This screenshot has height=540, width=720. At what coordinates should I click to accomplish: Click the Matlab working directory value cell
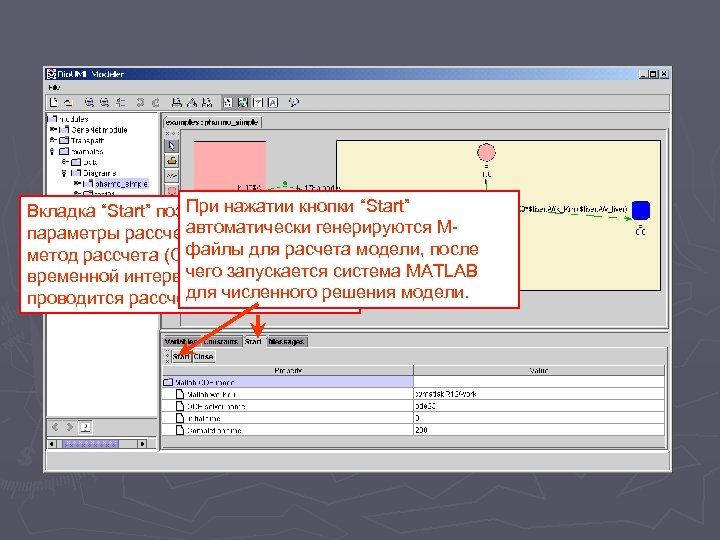tap(539, 394)
